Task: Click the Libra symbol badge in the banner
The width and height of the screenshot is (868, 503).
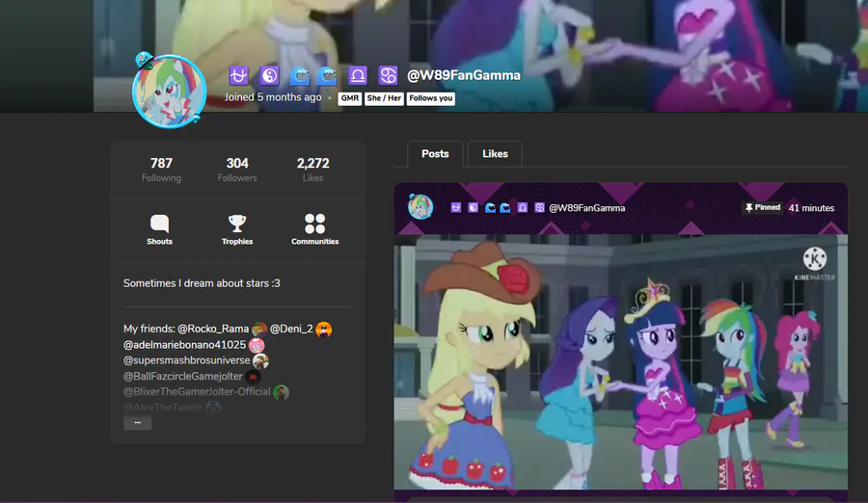Action: tap(357, 75)
